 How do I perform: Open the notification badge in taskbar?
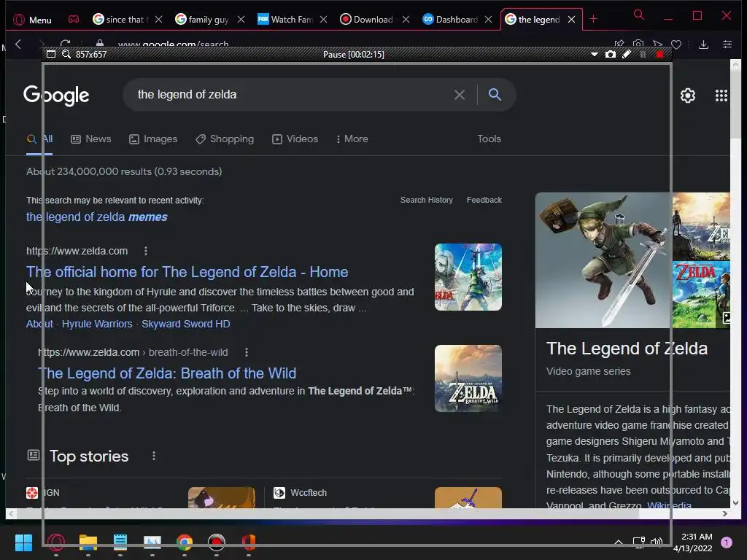pos(726,542)
